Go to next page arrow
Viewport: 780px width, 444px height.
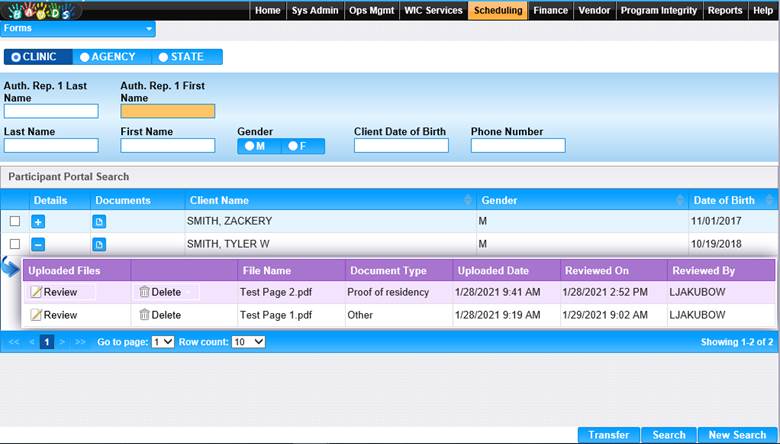[x=62, y=342]
